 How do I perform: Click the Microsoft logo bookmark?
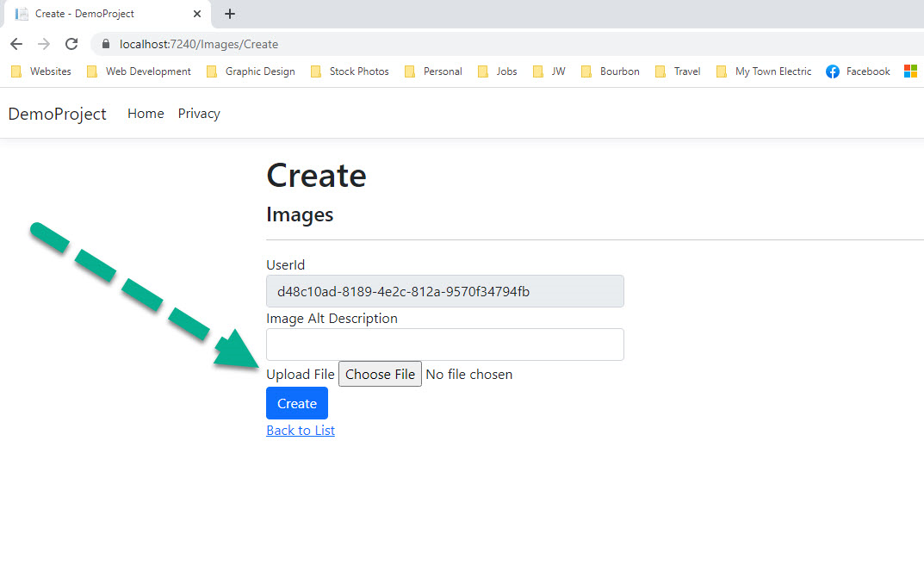(x=910, y=71)
